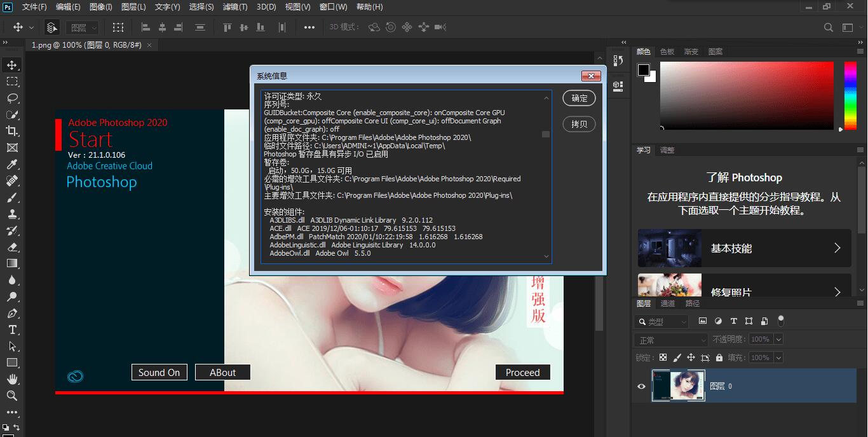This screenshot has height=437, width=868.
Task: Select the History Brush tool
Action: 12,230
